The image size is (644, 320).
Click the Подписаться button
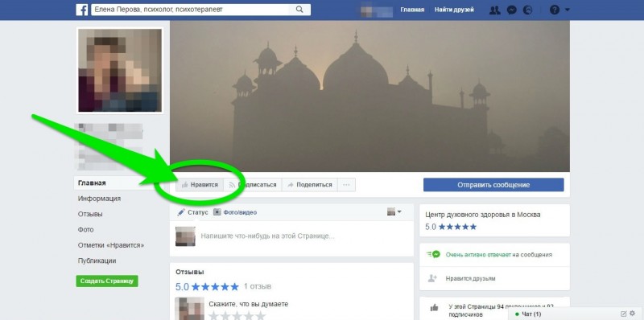coord(253,185)
